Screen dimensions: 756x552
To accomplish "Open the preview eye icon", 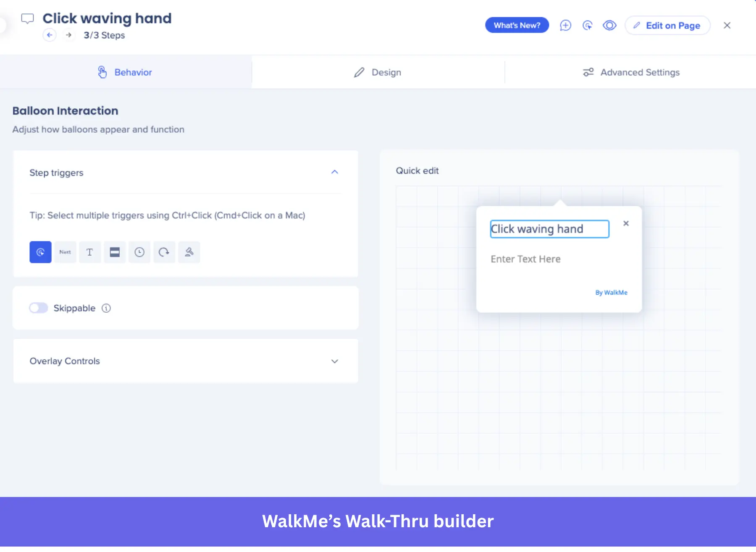I will point(609,25).
